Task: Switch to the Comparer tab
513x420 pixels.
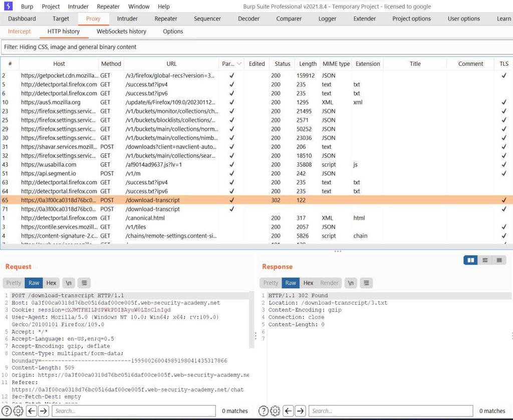Action: click(289, 19)
